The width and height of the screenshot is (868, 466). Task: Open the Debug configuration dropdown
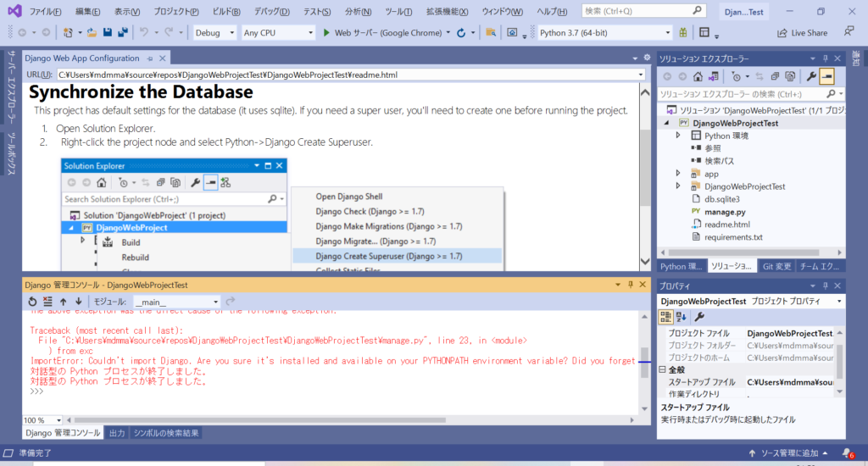pyautogui.click(x=214, y=33)
